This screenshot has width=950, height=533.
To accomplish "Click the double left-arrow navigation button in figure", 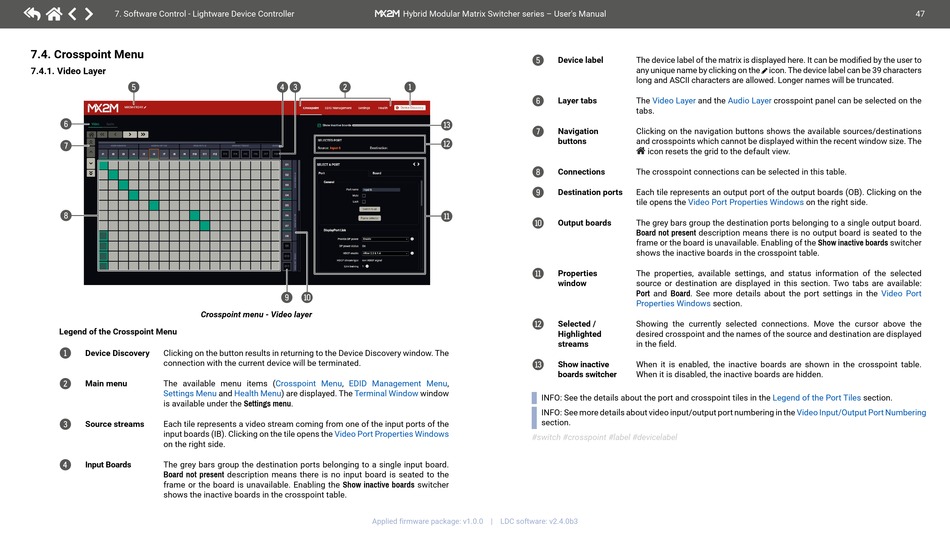I will click(x=102, y=134).
